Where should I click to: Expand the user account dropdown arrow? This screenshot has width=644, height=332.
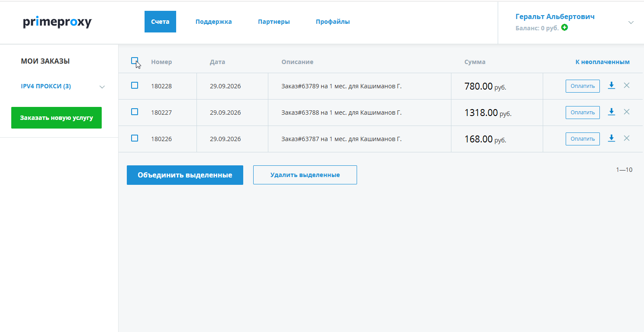click(631, 23)
